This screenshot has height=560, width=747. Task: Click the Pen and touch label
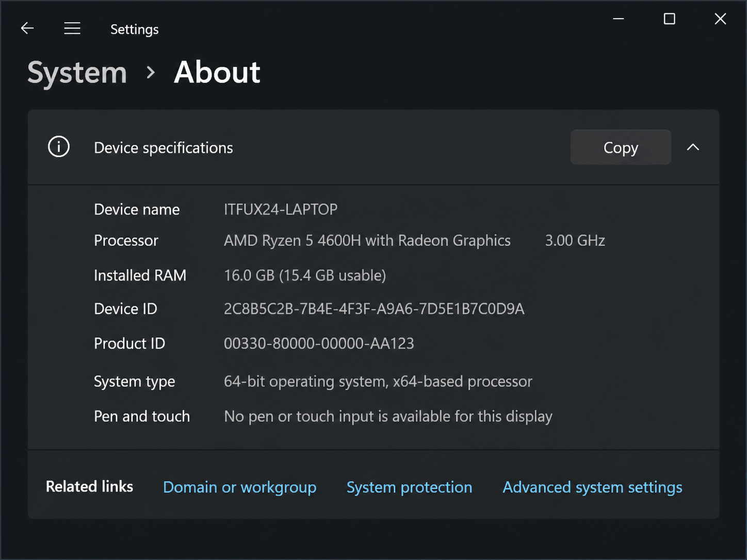pos(142,416)
